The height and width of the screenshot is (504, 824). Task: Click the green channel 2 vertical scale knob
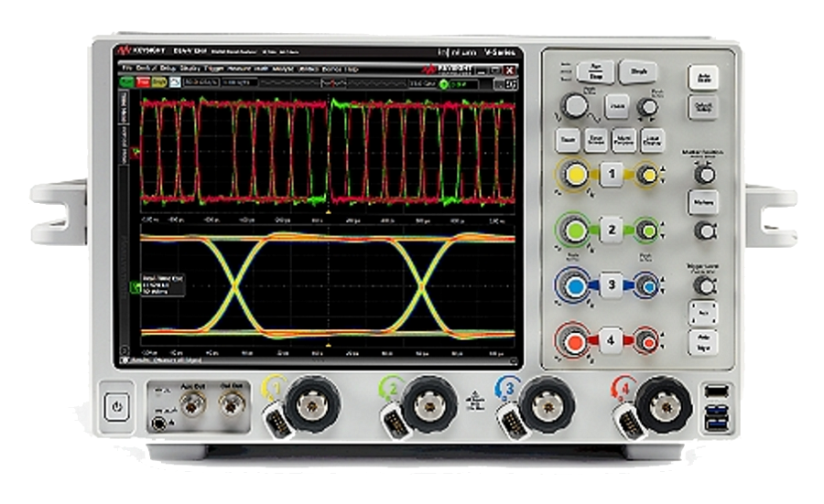point(574,230)
